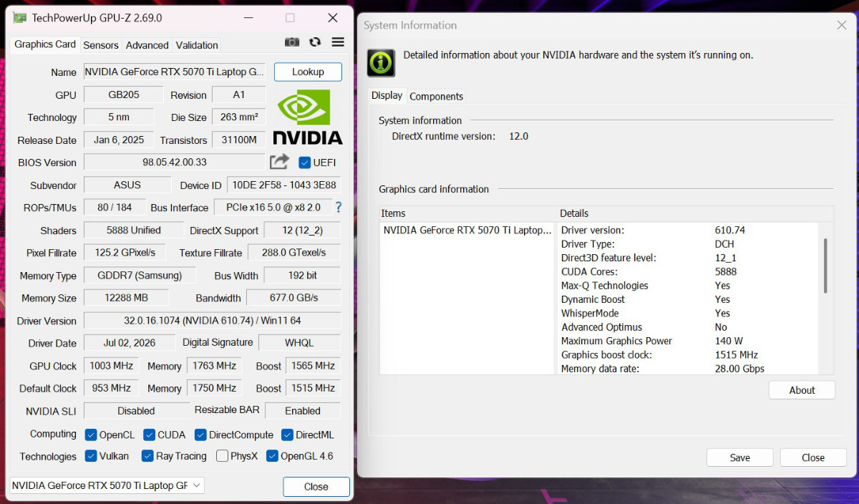
Task: Click the Digital Signature WHQL field
Action: [x=299, y=343]
